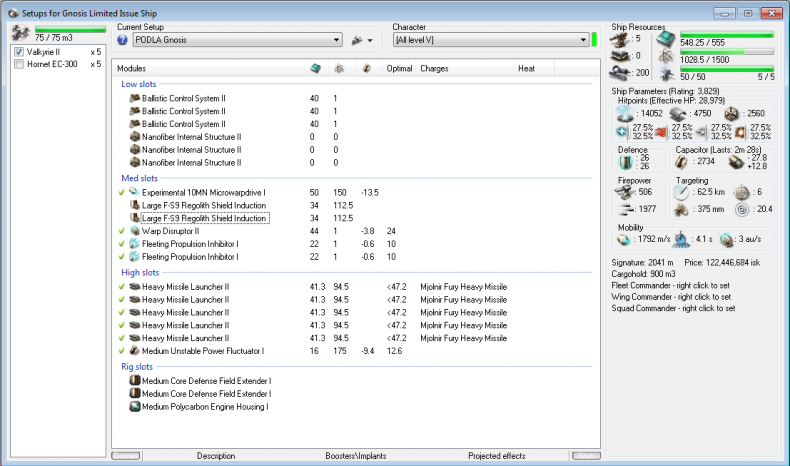Click the CPU resource icon in Ship Resources
This screenshot has height=466, width=790.
(666, 39)
